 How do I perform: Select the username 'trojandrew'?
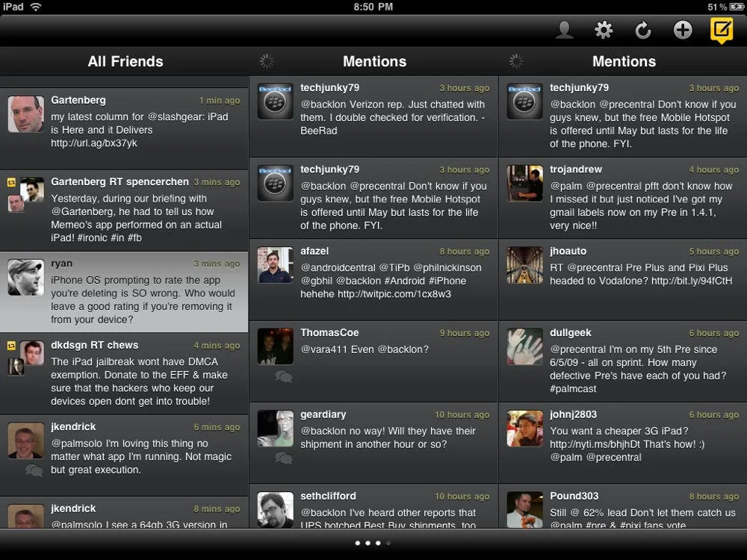(575, 169)
